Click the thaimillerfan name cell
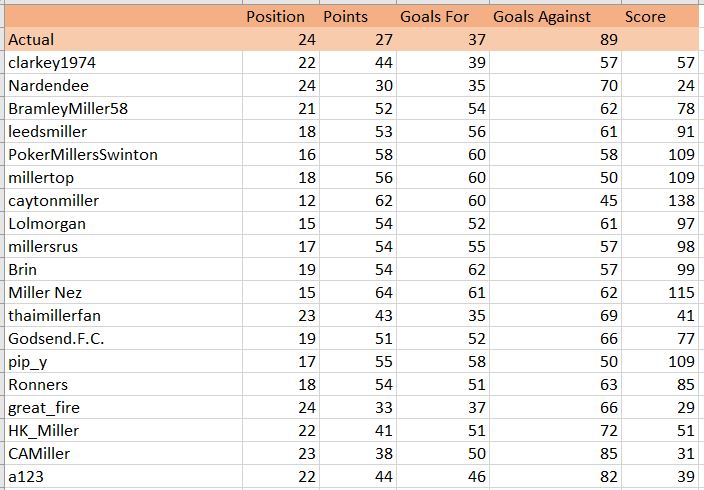 (x=123, y=315)
